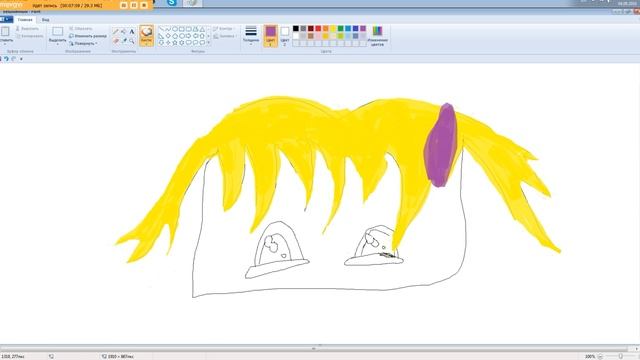Choose the Right triangle shape

coord(161,36)
